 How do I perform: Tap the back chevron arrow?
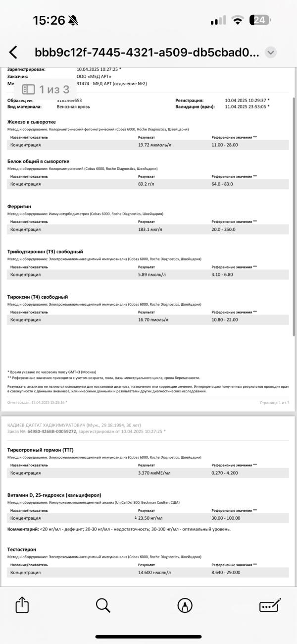point(13,53)
